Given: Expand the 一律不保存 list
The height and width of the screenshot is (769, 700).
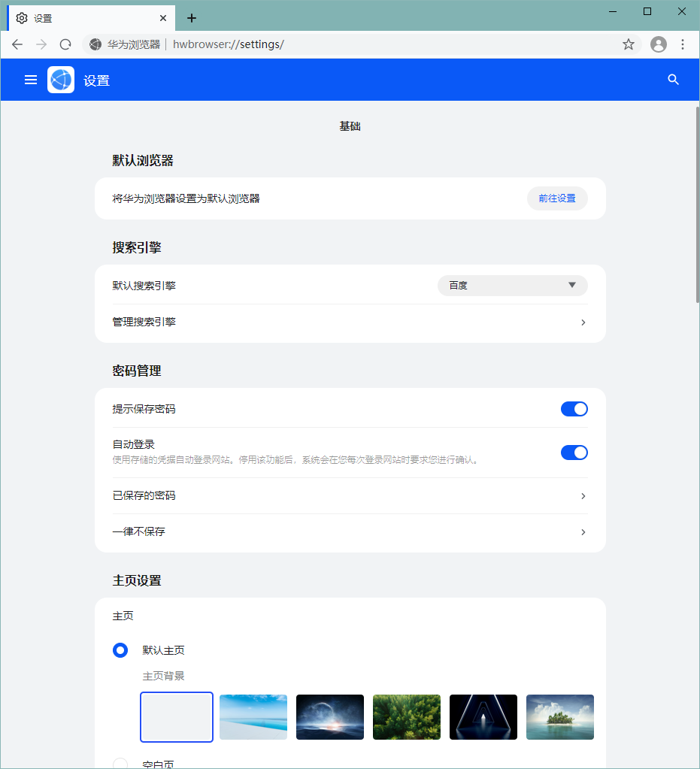Looking at the screenshot, I should (583, 532).
